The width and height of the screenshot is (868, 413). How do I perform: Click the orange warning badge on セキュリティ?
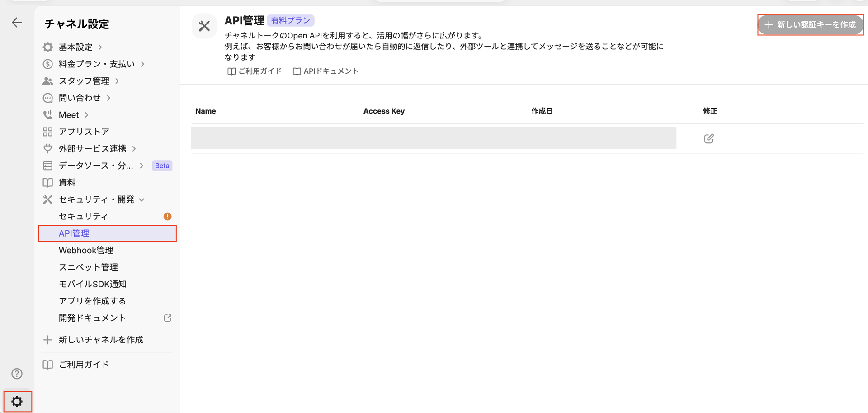tap(167, 216)
